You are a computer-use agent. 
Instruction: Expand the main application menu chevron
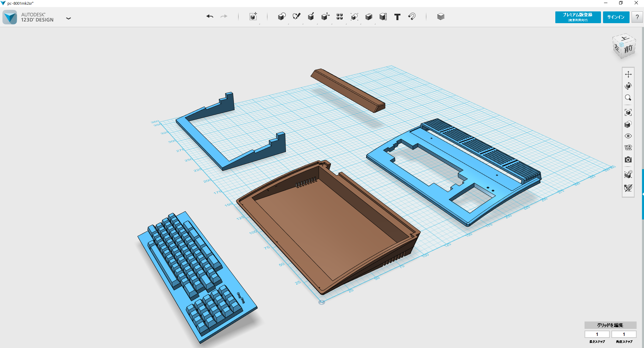[69, 18]
